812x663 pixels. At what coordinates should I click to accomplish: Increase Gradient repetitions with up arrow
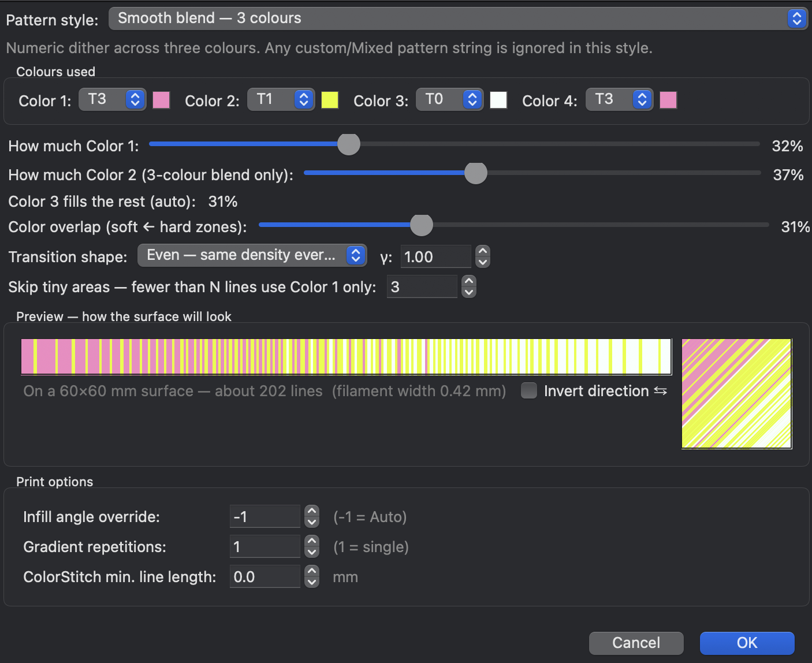(x=312, y=541)
